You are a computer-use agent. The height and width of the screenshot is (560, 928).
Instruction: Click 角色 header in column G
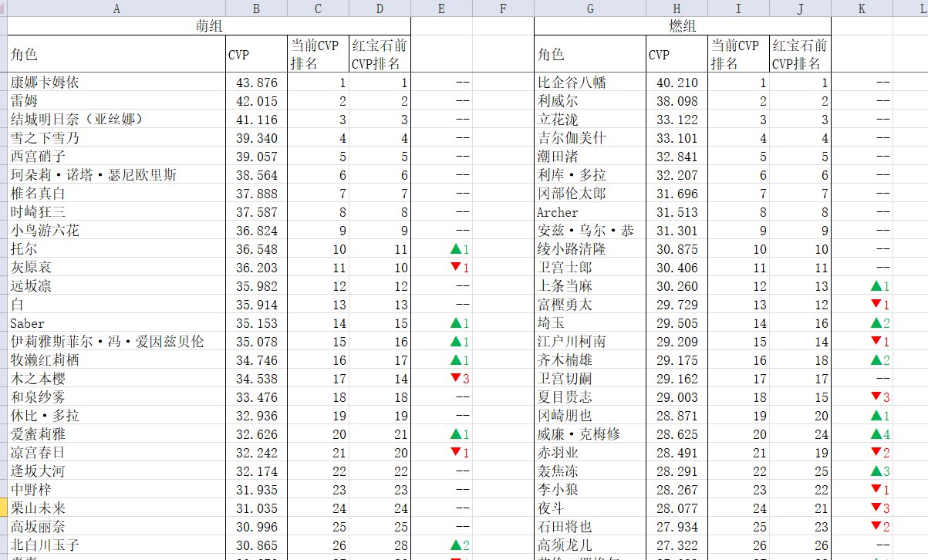(590, 54)
